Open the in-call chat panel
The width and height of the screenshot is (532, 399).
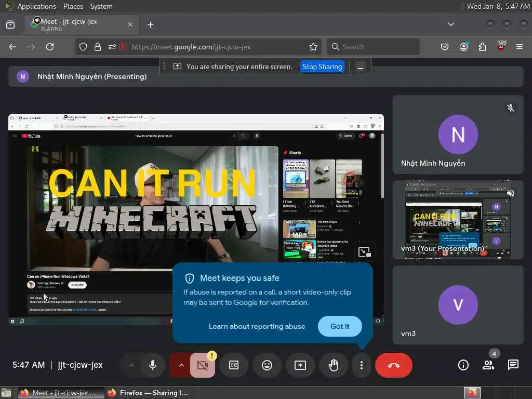click(x=513, y=365)
